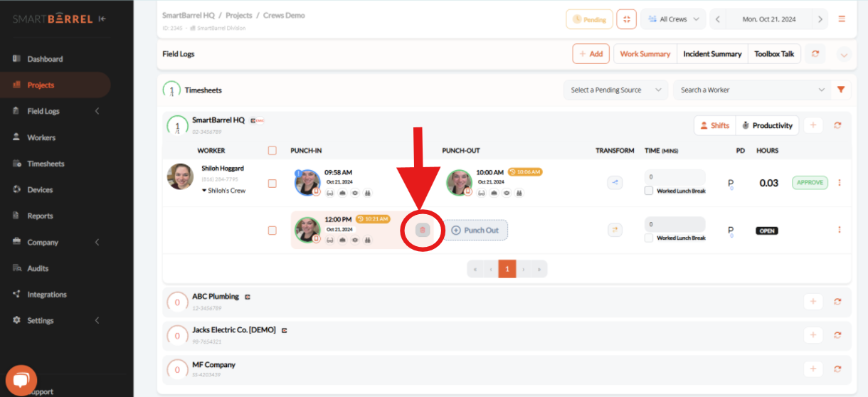Click the plus button in the SmartBarrel HQ row
The height and width of the screenshot is (397, 868).
pos(813,125)
